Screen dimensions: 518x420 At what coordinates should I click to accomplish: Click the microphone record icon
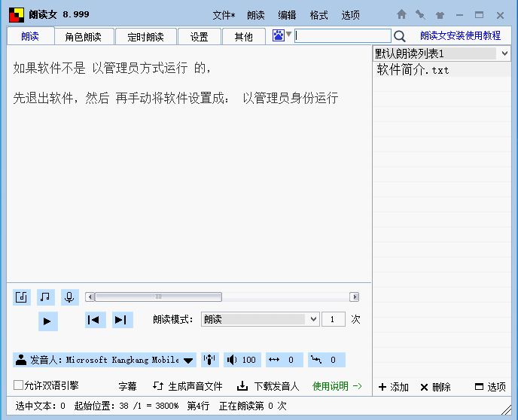69,297
